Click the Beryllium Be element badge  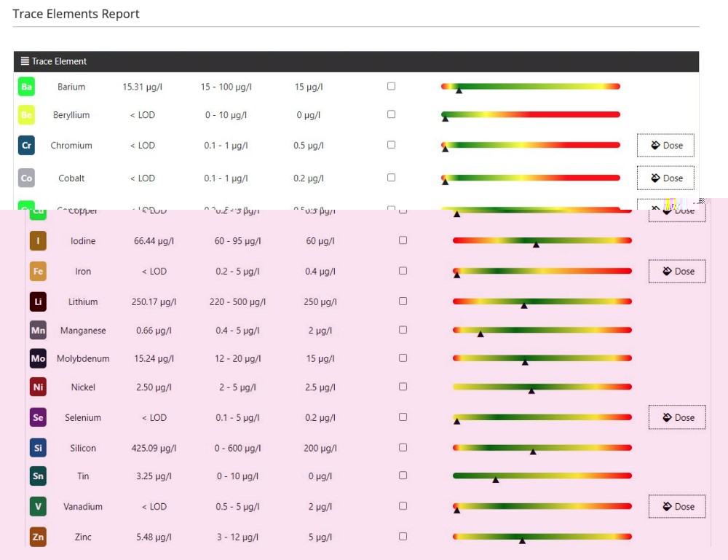pyautogui.click(x=26, y=115)
